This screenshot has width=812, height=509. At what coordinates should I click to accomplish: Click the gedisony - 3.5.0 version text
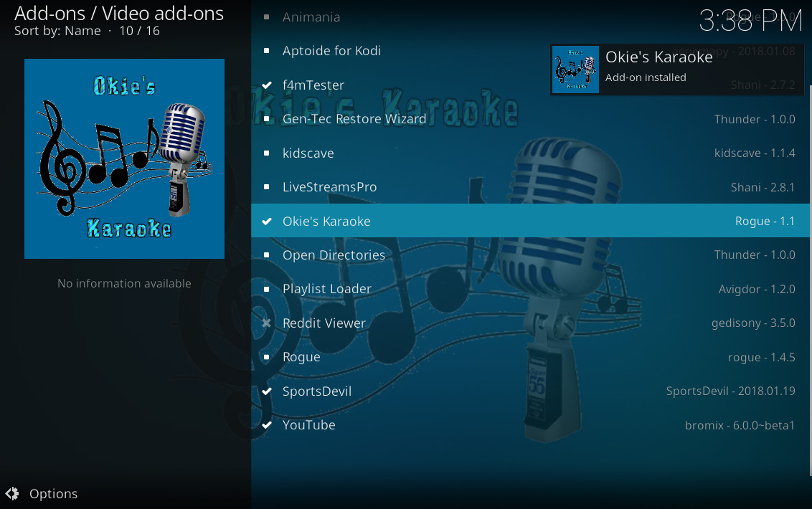(x=753, y=323)
